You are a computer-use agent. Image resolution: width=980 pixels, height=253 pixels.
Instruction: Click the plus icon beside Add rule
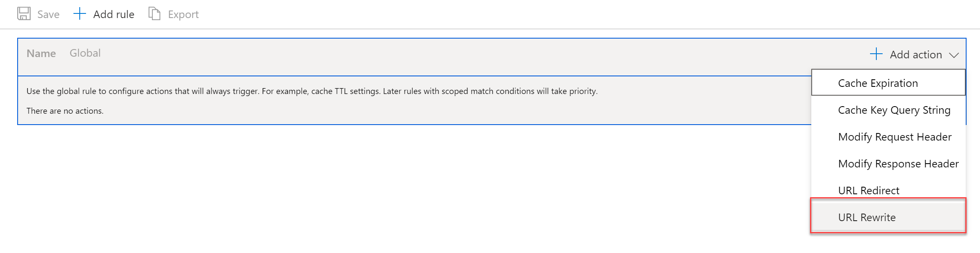(x=79, y=14)
